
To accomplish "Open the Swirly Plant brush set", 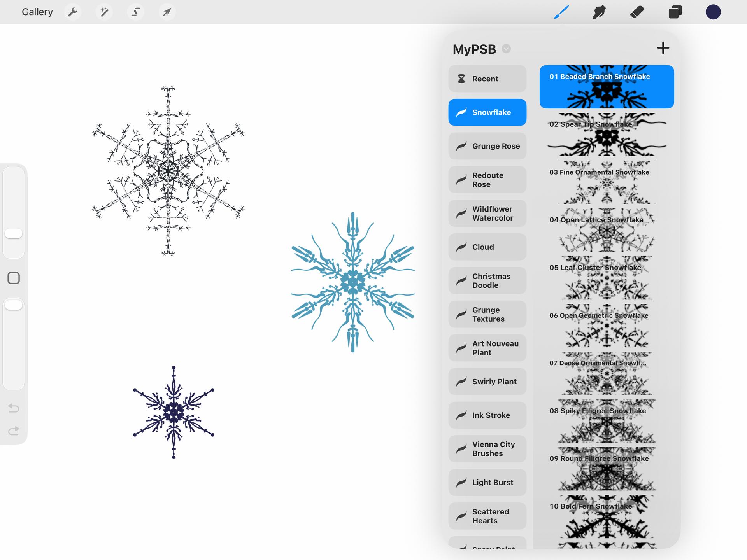I will point(487,381).
